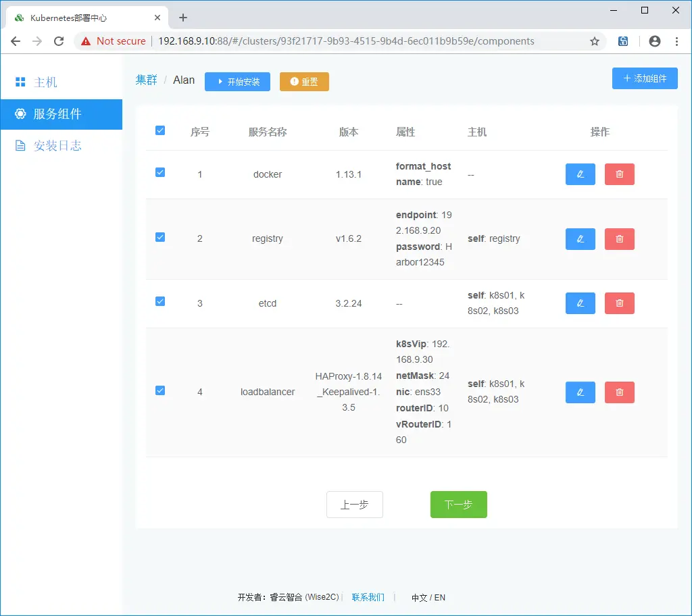The height and width of the screenshot is (616, 692).
Task: Deselect the loadbalancer row checkbox
Action: click(160, 390)
